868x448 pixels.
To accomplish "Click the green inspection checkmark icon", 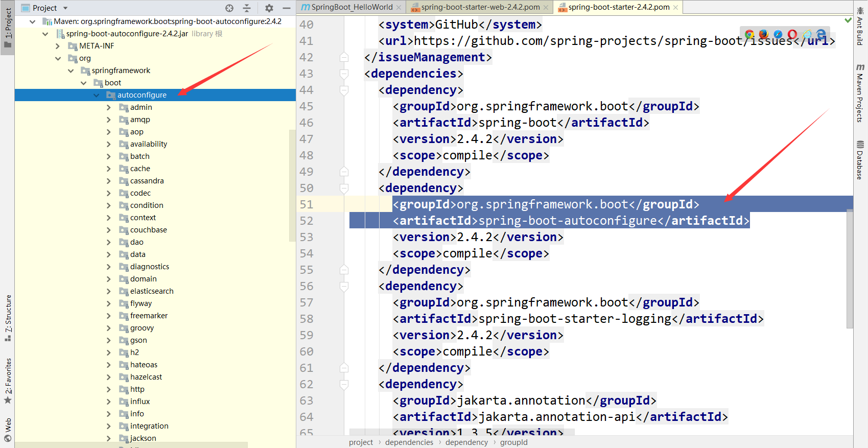I will click(x=848, y=20).
